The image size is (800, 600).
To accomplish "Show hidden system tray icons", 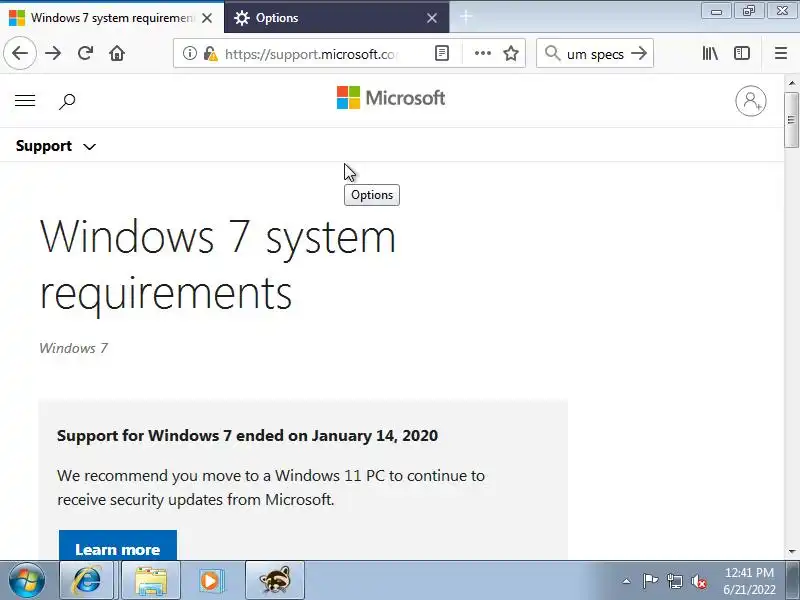I will click(x=626, y=581).
